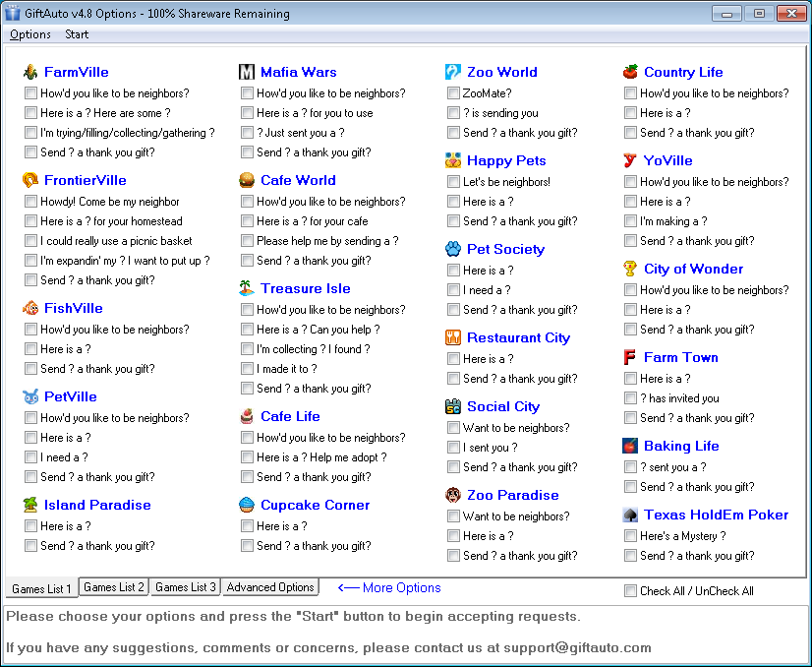Click the Zoo Paradise monkey icon
Image resolution: width=812 pixels, height=667 pixels.
pos(453,495)
